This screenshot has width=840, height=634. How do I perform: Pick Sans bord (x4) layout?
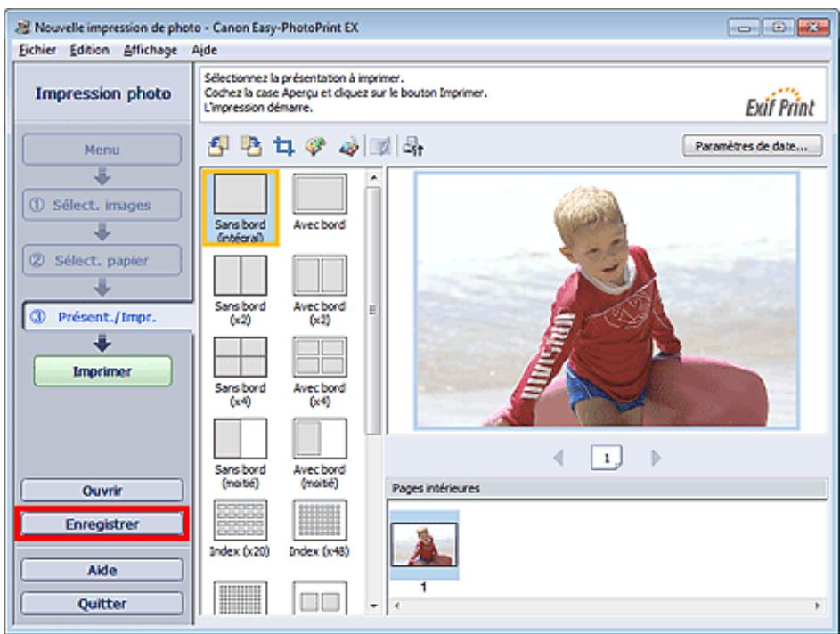point(241,371)
